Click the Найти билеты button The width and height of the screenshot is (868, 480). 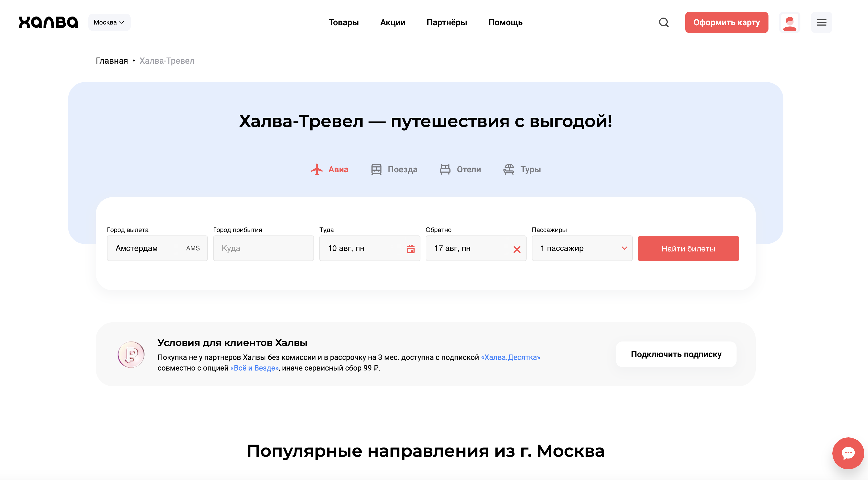click(688, 249)
